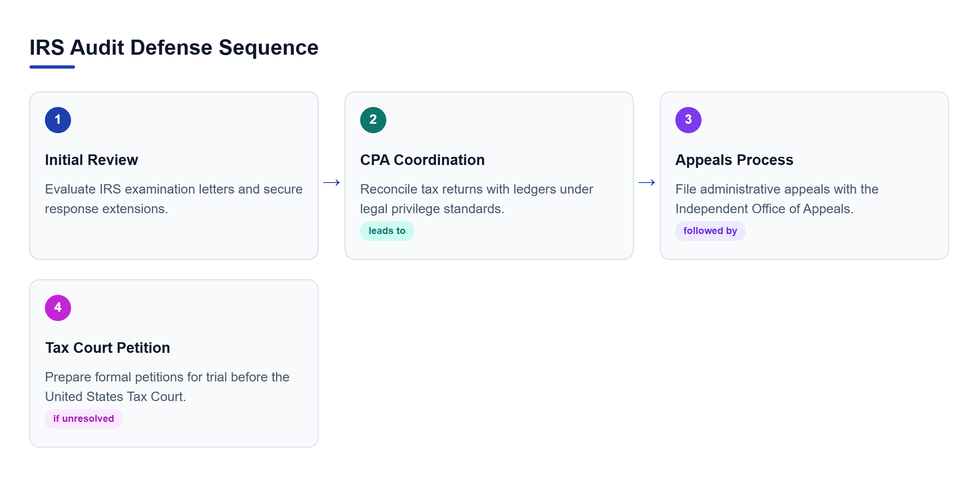980x477 pixels.
Task: Click the green step 2 circle
Action: pos(373,120)
